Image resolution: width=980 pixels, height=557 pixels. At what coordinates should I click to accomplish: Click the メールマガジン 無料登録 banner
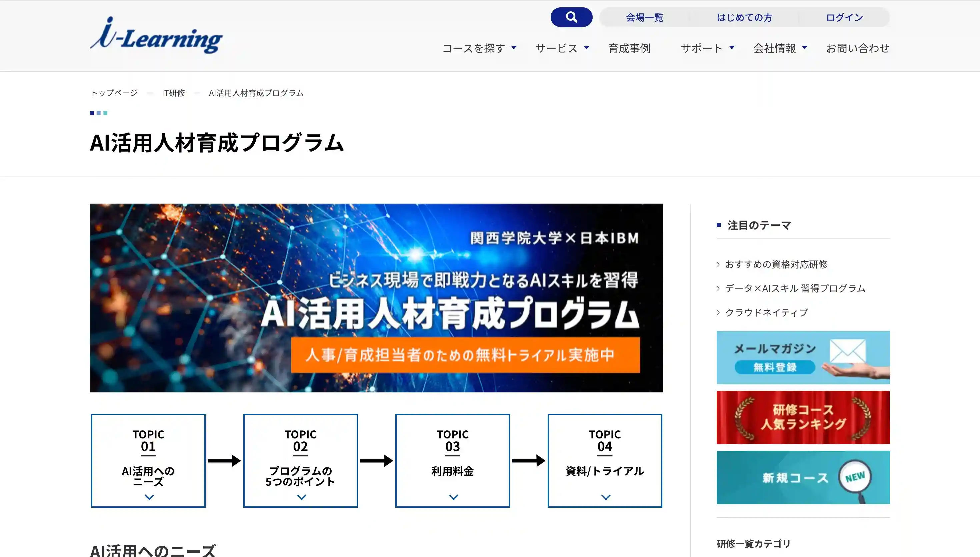pyautogui.click(x=803, y=357)
